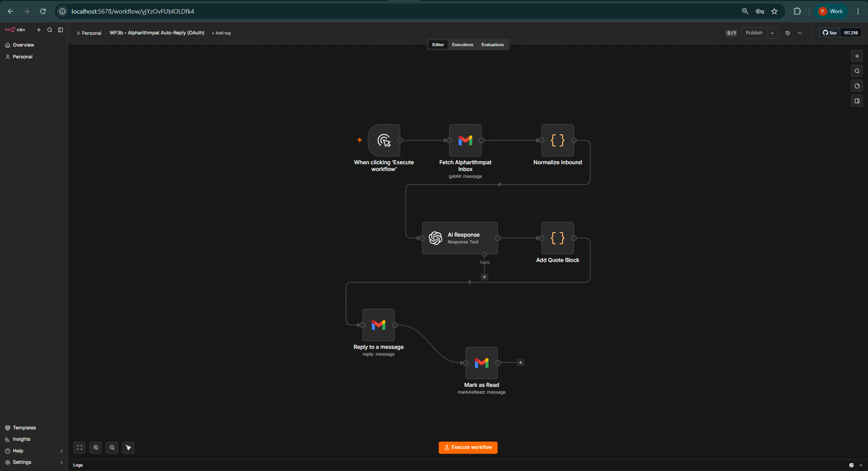
Task: Select the Fetch Alpharithmpat Inbox Gmail node
Action: coord(465,141)
